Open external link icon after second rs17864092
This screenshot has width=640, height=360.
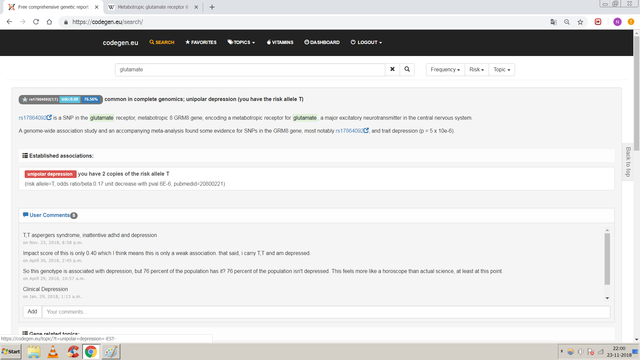pyautogui.click(x=366, y=131)
